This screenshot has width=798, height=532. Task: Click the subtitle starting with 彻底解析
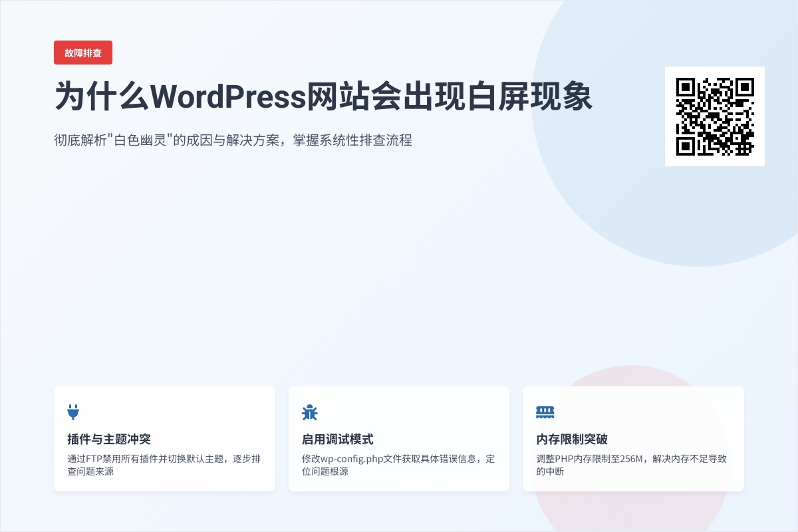233,140
